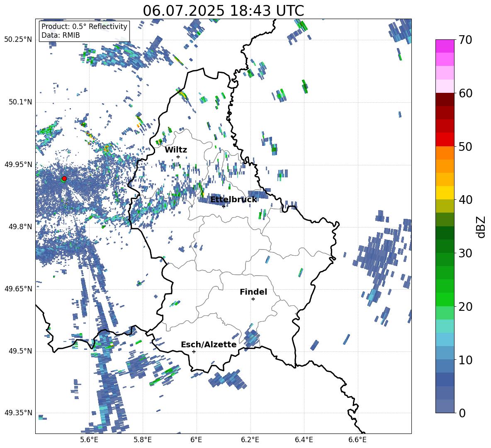Click the 10 tick on colorbar

465,360
